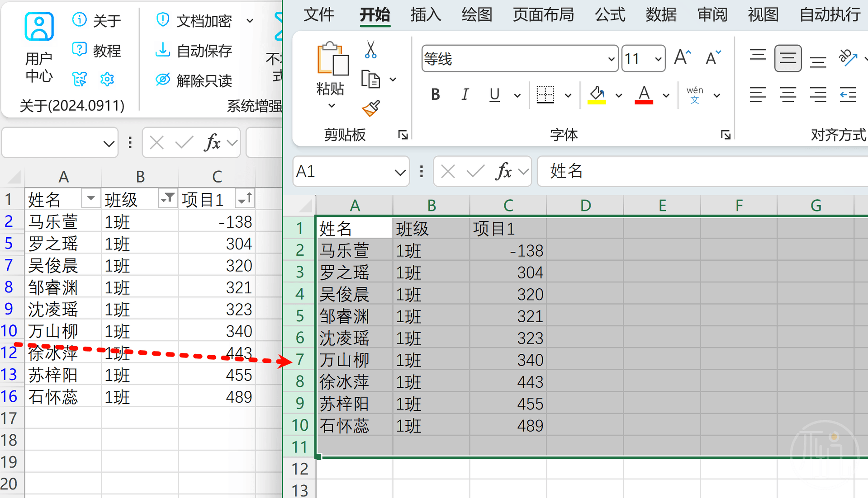This screenshot has width=868, height=498.
Task: Open clipboard pane launcher
Action: click(403, 135)
